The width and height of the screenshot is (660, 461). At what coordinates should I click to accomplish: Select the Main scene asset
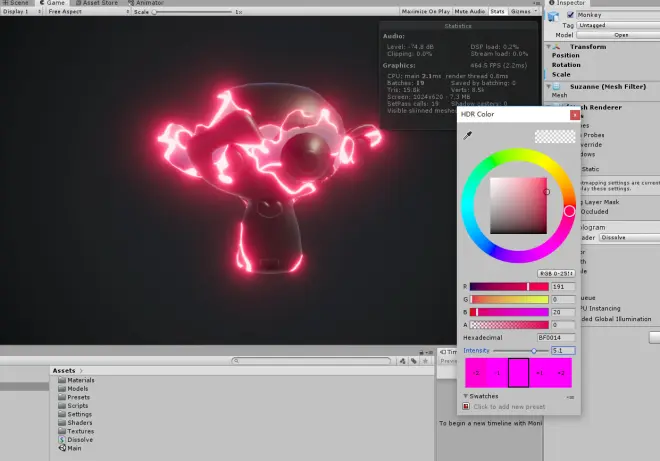pos(70,448)
